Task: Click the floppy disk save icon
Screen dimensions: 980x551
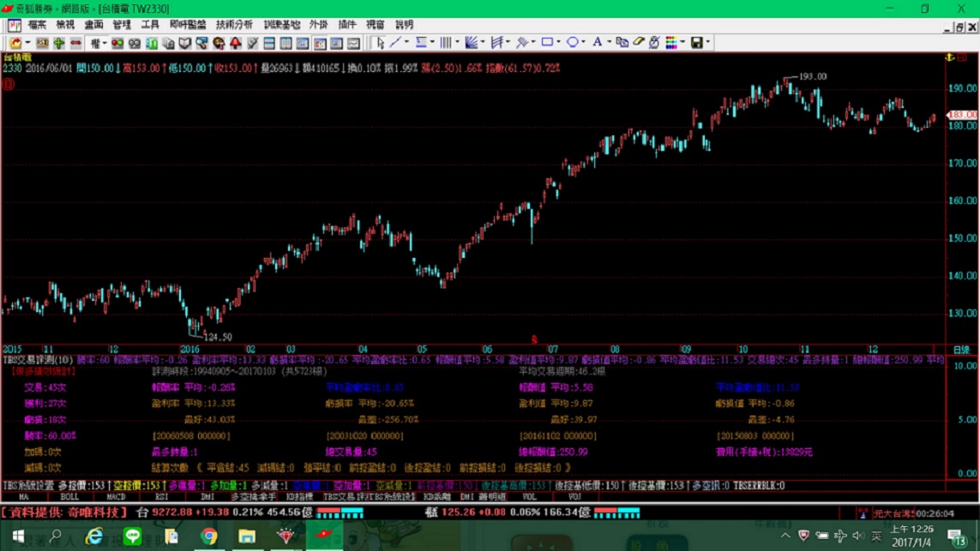Action: (x=696, y=43)
